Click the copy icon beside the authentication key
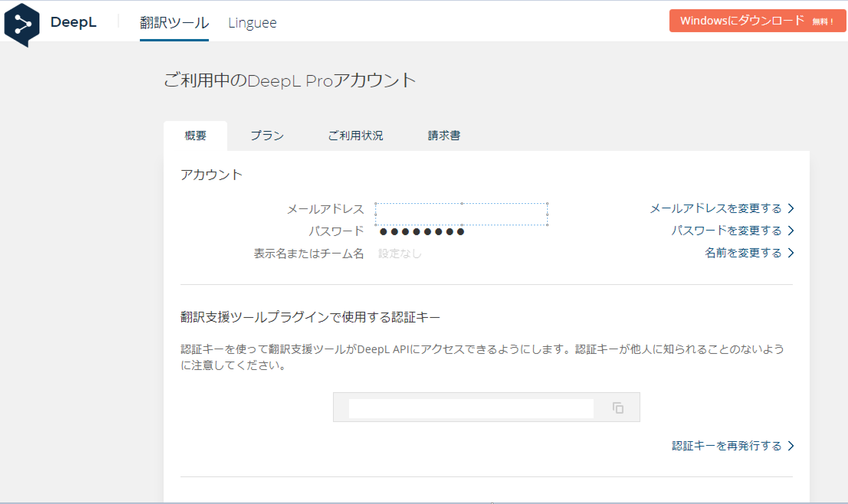Viewport: 848px width, 504px height. (x=617, y=408)
